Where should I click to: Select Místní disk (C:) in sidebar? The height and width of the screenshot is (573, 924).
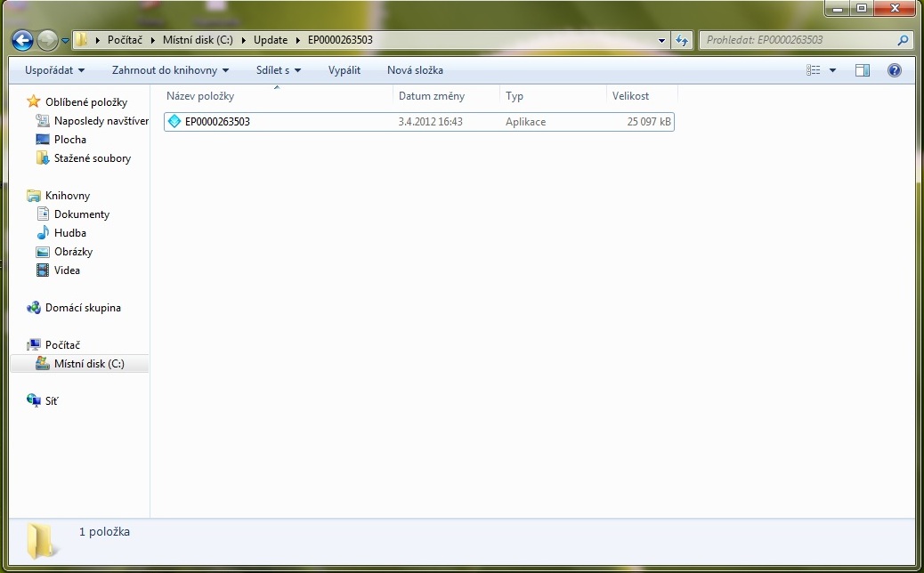[89, 364]
